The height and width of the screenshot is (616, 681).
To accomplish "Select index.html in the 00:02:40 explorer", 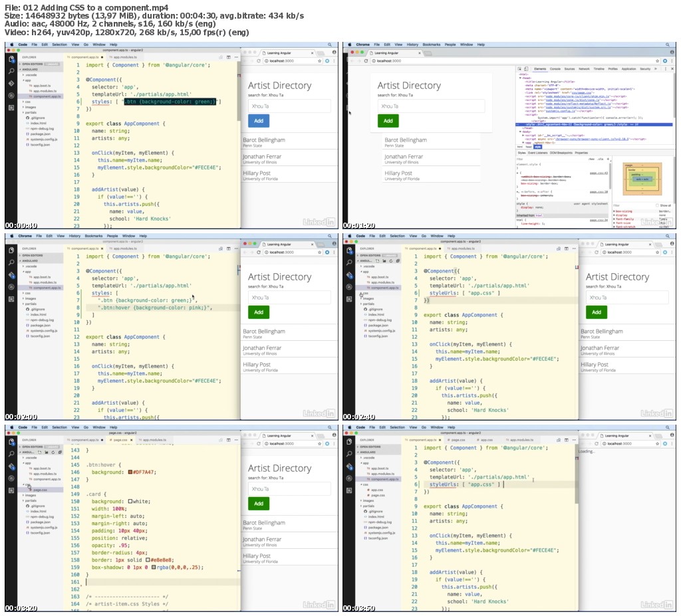I will pos(376,314).
